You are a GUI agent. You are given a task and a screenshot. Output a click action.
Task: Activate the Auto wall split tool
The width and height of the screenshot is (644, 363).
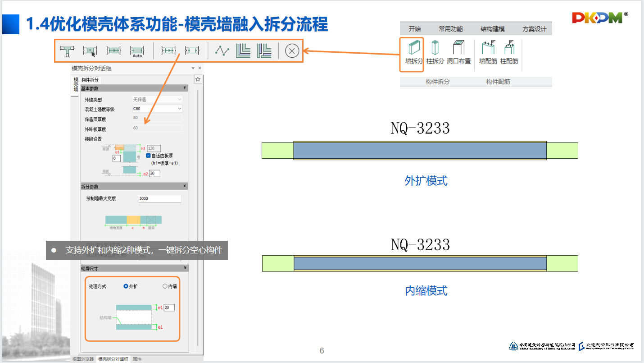(137, 51)
